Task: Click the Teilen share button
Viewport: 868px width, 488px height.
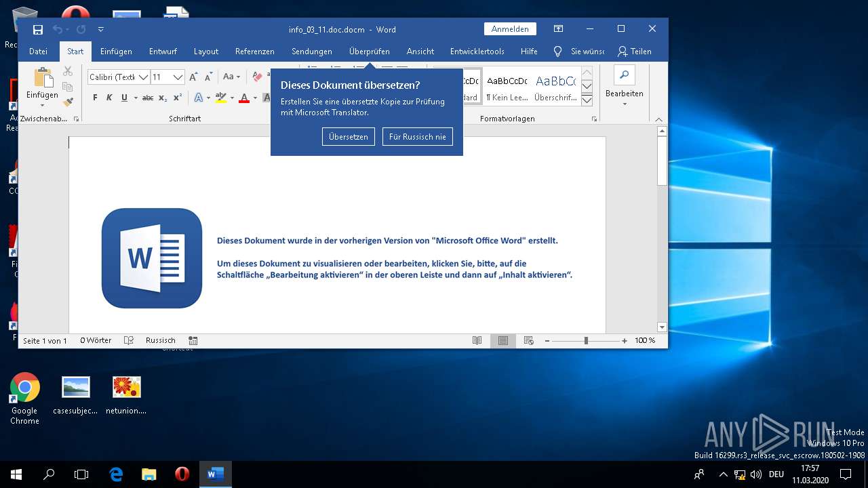Action: click(635, 51)
